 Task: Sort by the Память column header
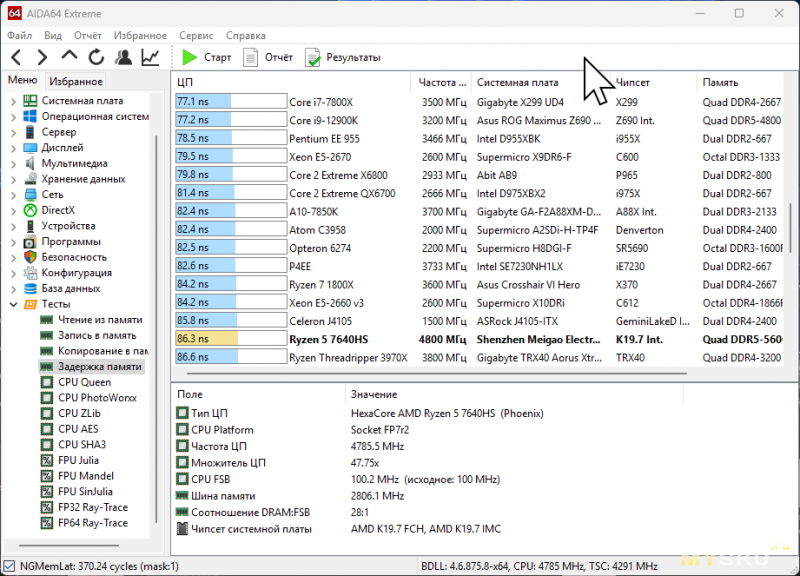point(740,82)
